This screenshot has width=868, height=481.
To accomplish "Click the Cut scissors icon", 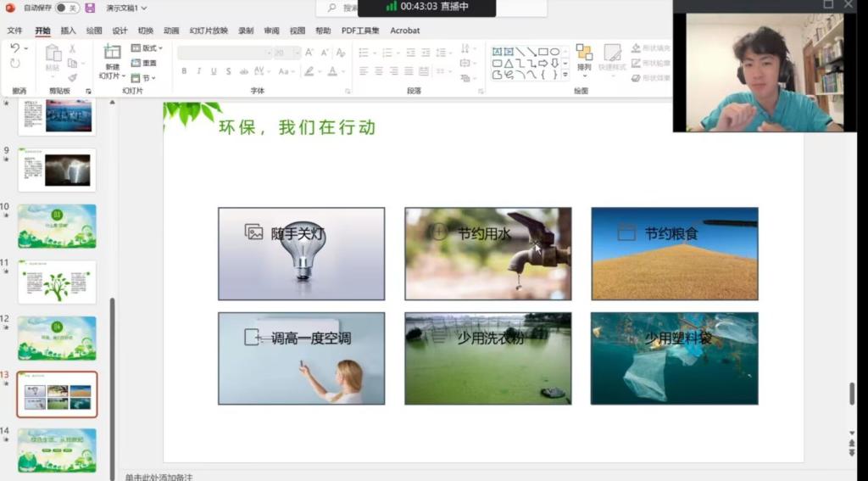I will point(72,48).
